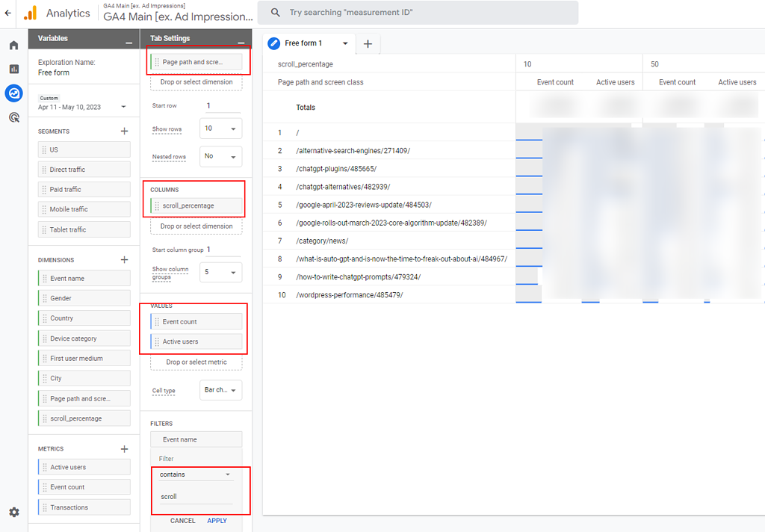Screen dimensions: 765x532
Task: Click CANCEL in the filter editor
Action: [183, 521]
